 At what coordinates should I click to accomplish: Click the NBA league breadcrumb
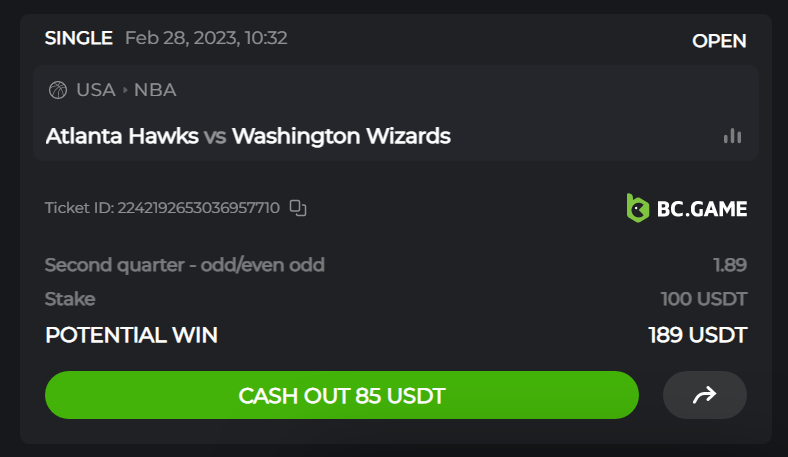tap(155, 90)
